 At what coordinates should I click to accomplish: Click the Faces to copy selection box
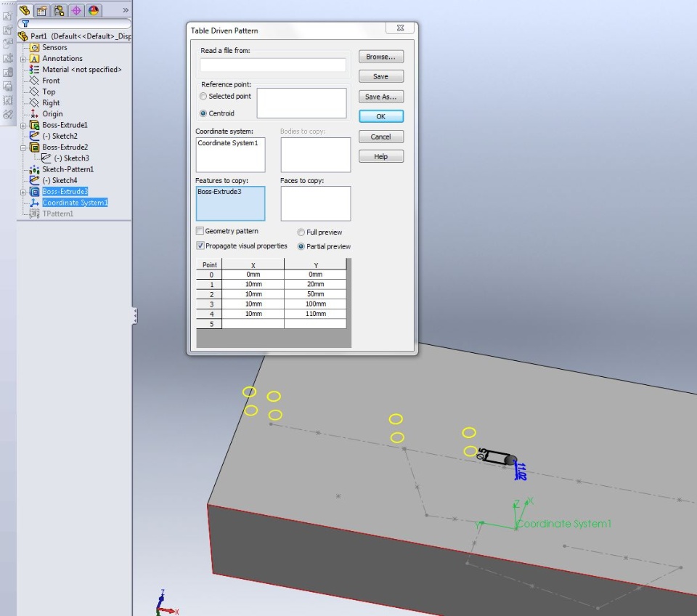click(x=316, y=203)
